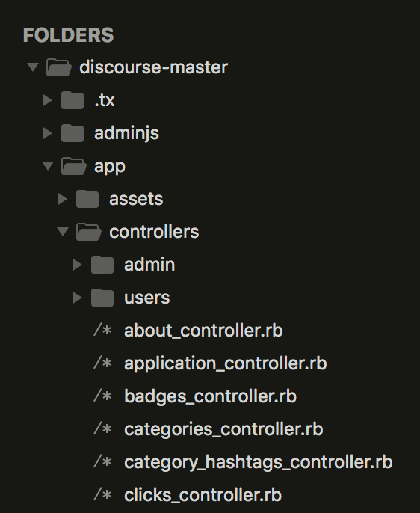
Task: Select the .tx folder name
Action: pos(105,100)
